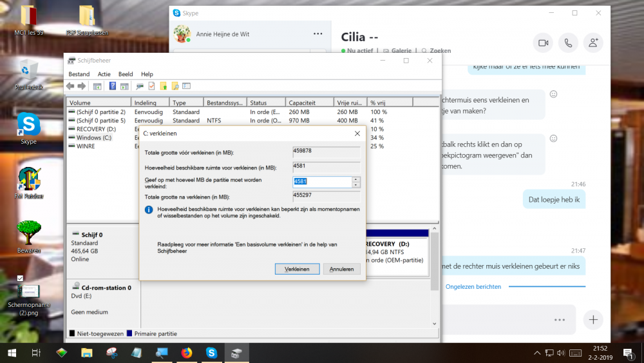Click the folder with magnifier toolbar icon
The image size is (644, 363).
[x=175, y=86]
